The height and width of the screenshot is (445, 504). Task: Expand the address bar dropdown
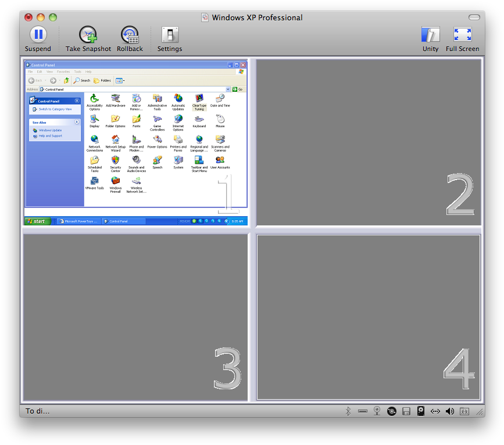pyautogui.click(x=228, y=88)
